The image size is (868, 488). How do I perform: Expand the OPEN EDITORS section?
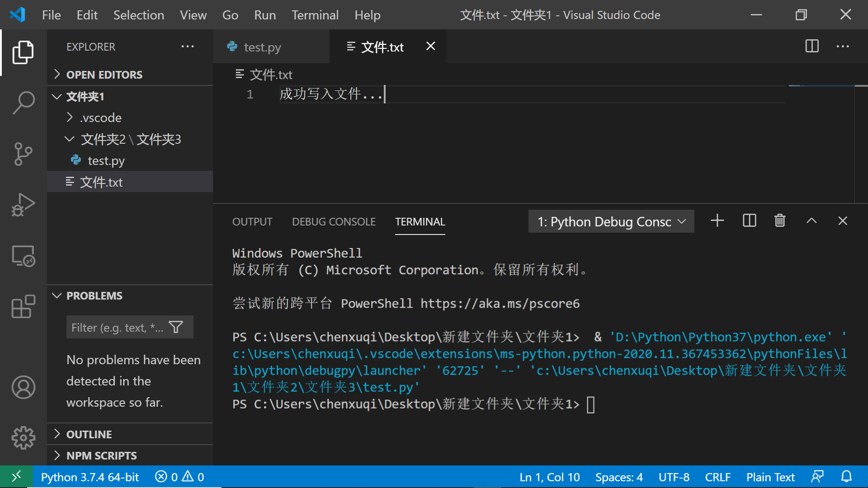104,75
